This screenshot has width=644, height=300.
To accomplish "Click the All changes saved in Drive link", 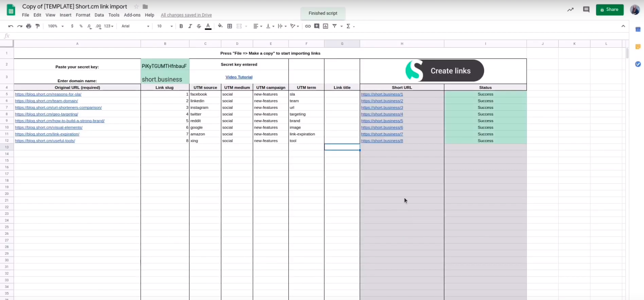I will (x=186, y=15).
